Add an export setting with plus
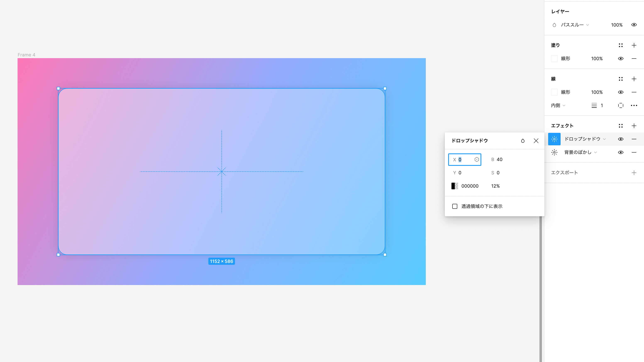Image resolution: width=644 pixels, height=362 pixels. (x=634, y=173)
